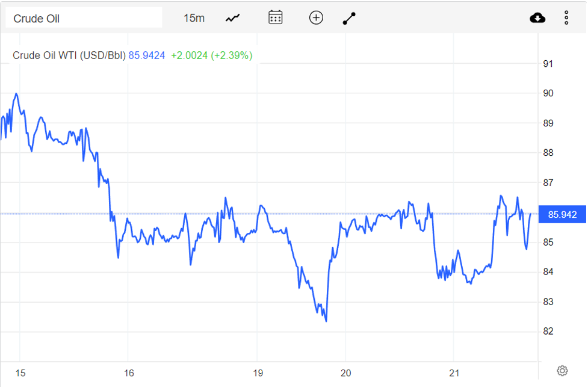Select date 19 on the time axis
This screenshot has height=387, width=588.
[x=257, y=373]
